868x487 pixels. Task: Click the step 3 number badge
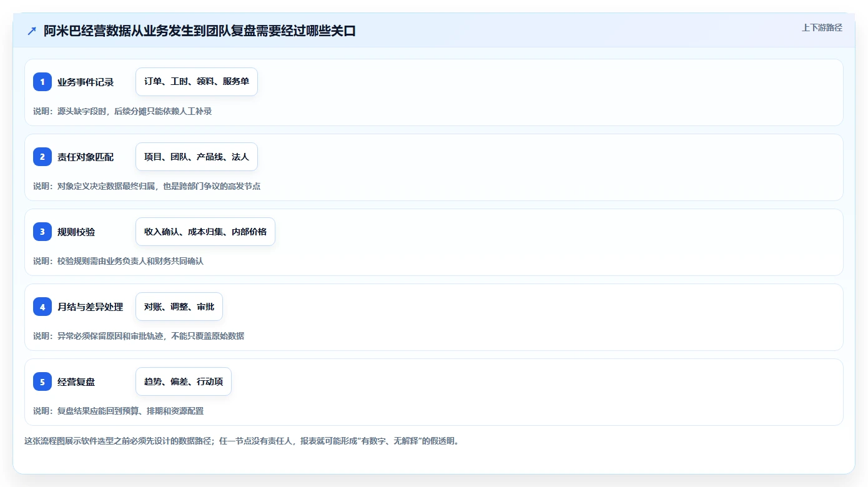42,232
